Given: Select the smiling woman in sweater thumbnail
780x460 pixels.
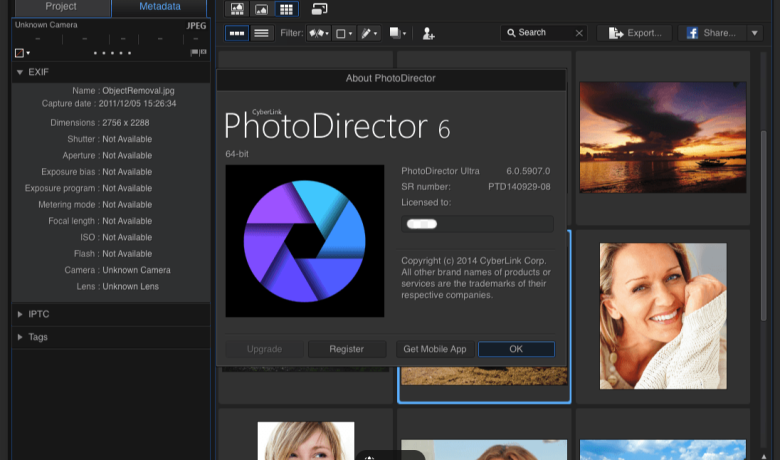Looking at the screenshot, I should [663, 316].
